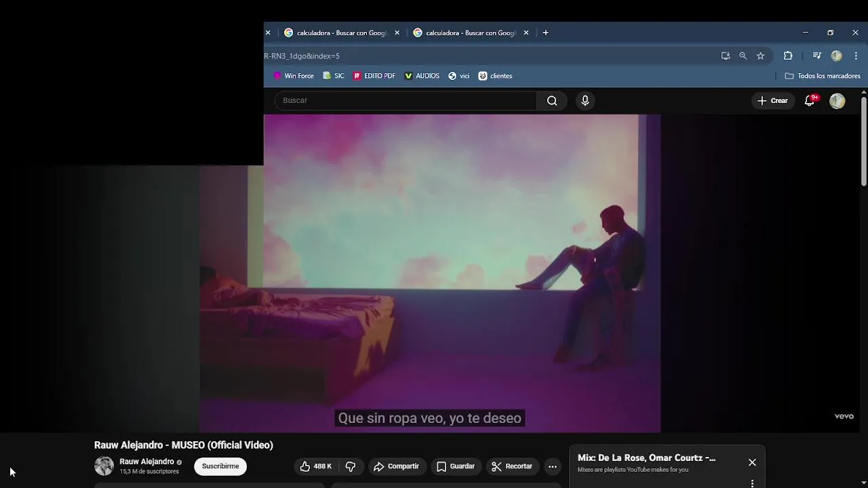Click the YouTube search magnifier button
Screen dimensions: 868x488
552,101
